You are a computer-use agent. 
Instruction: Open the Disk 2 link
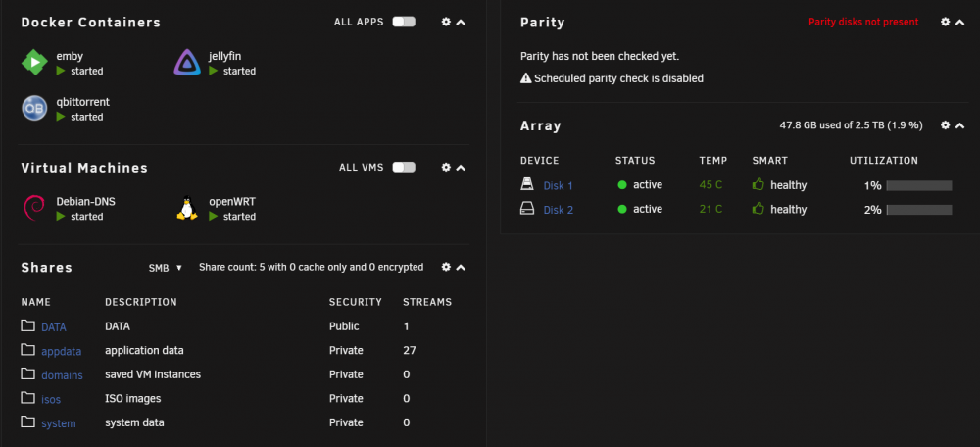pyautogui.click(x=559, y=210)
